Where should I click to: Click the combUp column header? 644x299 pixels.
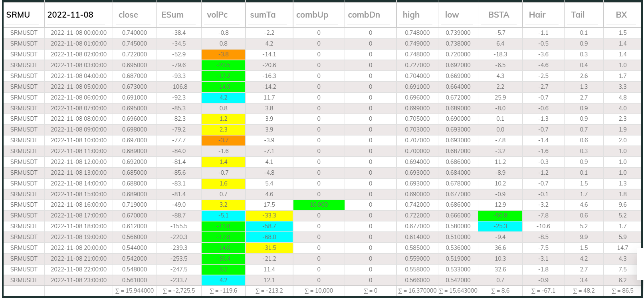click(312, 15)
